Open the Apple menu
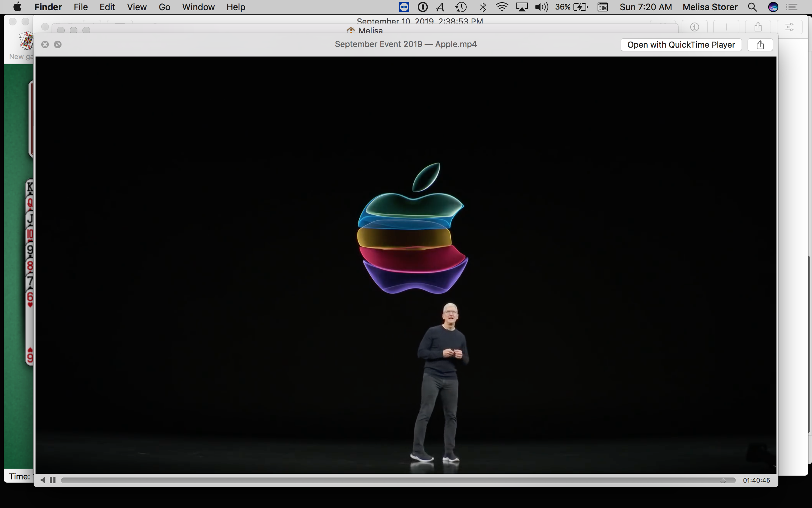 17,7
